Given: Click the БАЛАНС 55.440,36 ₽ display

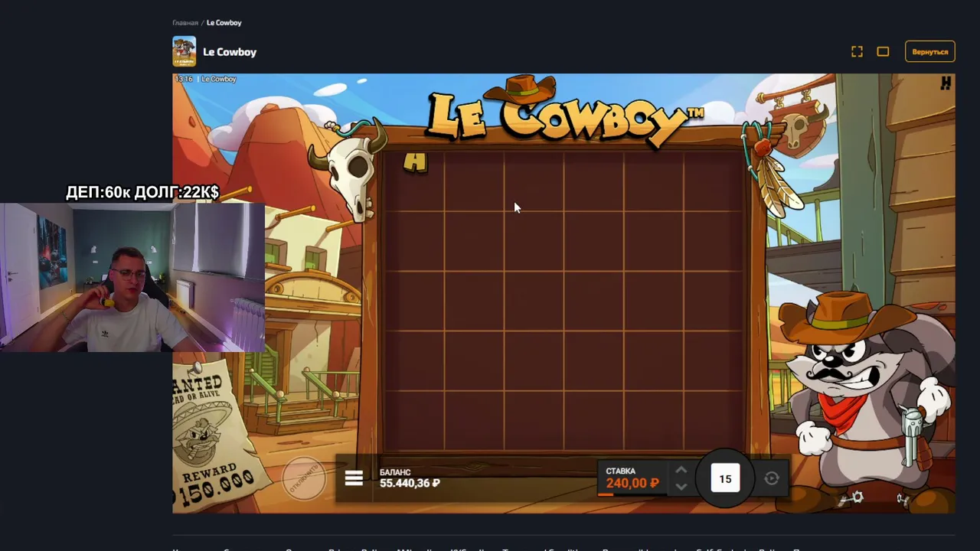Looking at the screenshot, I should coord(410,478).
